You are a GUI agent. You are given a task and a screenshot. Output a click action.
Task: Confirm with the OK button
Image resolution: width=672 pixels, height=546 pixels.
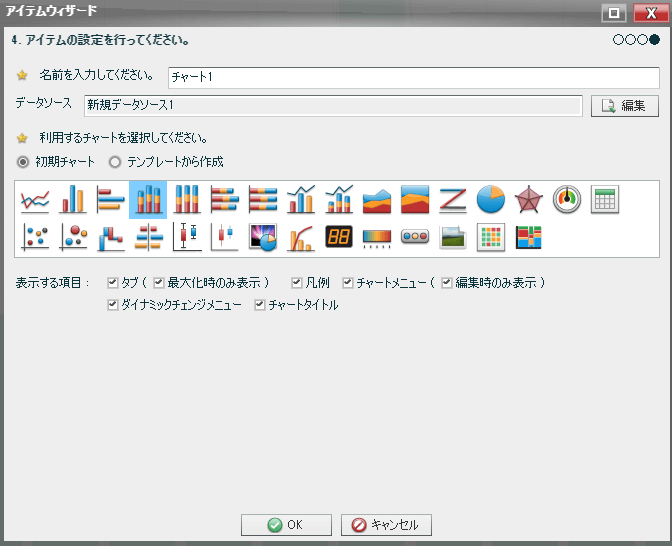click(286, 525)
